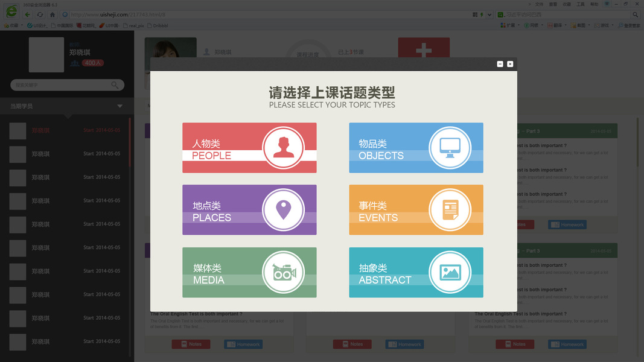
Task: Click the picture icon on ABSTRACT
Action: pos(450,272)
